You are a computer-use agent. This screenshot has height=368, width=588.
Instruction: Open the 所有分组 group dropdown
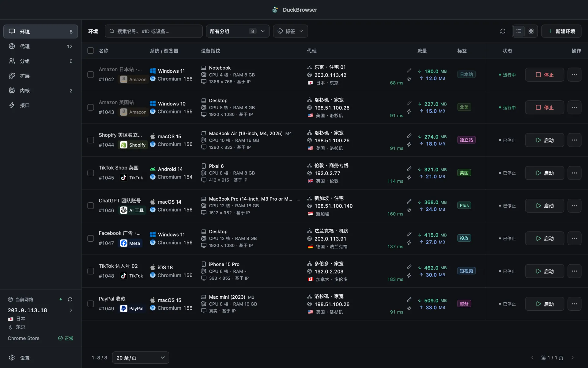pyautogui.click(x=238, y=31)
